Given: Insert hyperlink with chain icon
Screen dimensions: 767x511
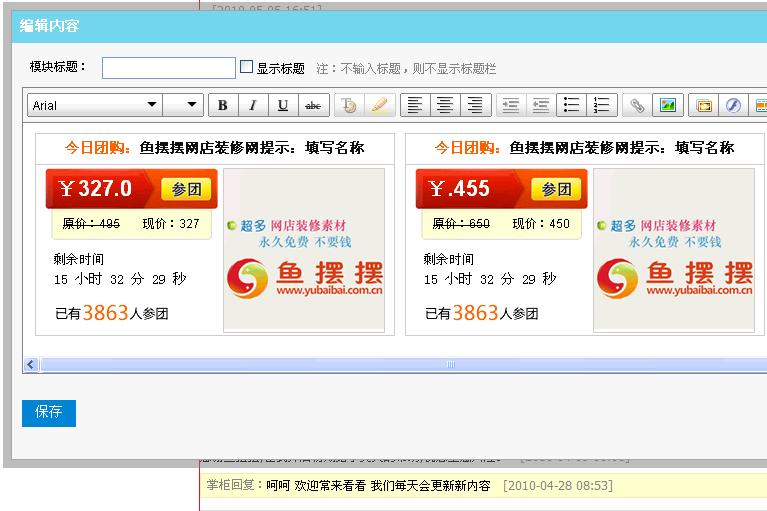Looking at the screenshot, I should [x=637, y=105].
